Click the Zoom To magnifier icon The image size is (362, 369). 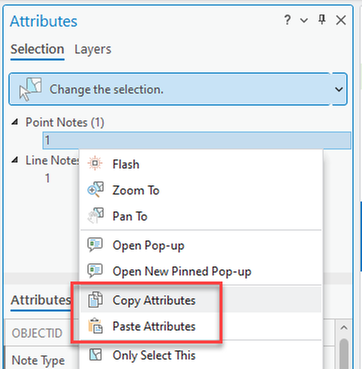coord(95,190)
